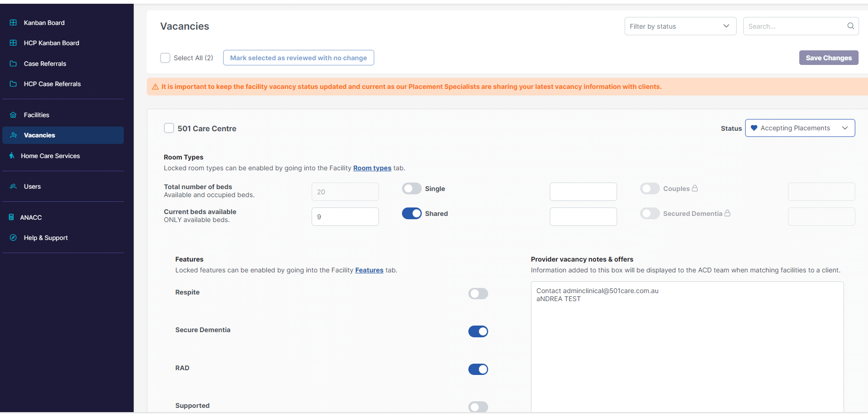Image resolution: width=868 pixels, height=414 pixels.
Task: Click the lock icon next to Secured Dementia
Action: 727,213
